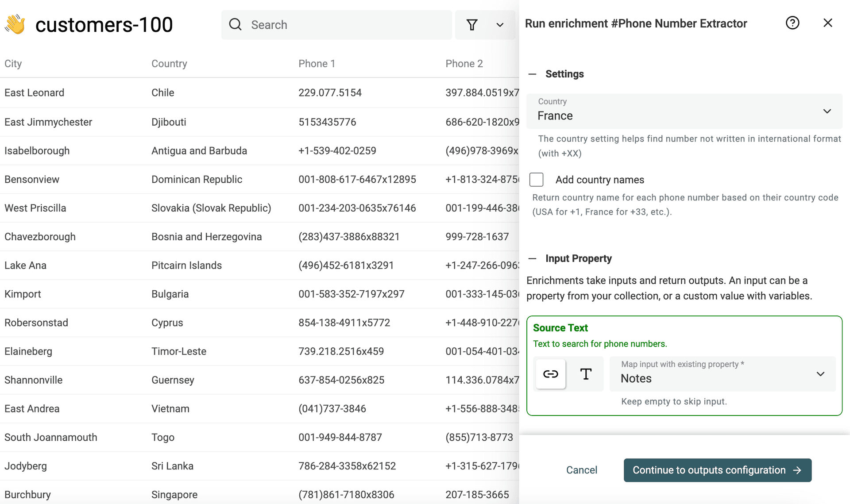This screenshot has width=850, height=504.
Task: Select the East Leonard table cell
Action: coord(34,92)
